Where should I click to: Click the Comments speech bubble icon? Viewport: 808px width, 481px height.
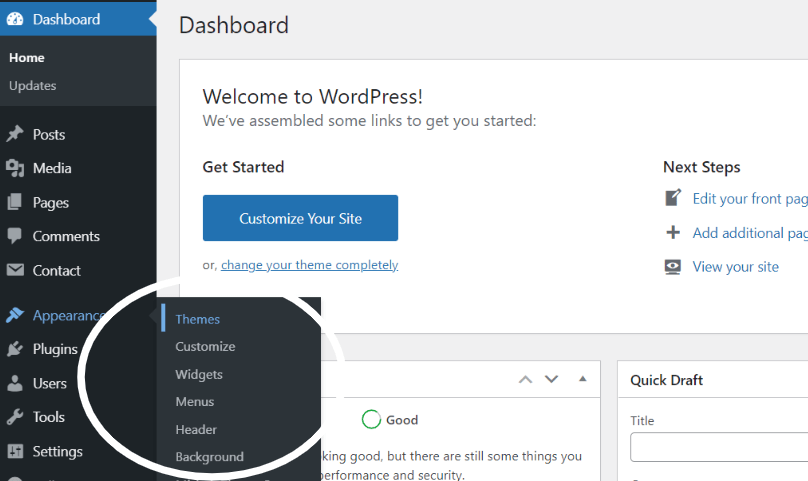click(15, 236)
